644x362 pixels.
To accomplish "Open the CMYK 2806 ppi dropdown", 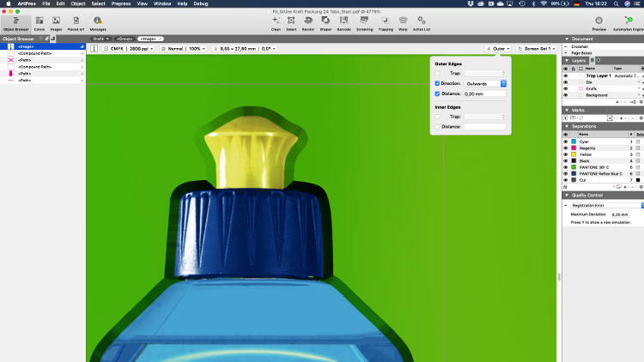I will click(x=129, y=48).
